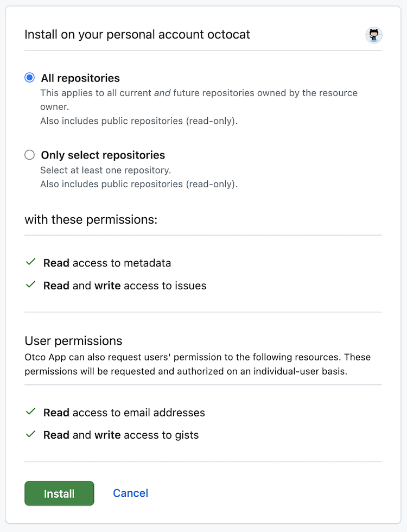Viewport: 407px width, 532px height.
Task: Click the checkmark beside "Read access to metadata"
Action: [30, 262]
